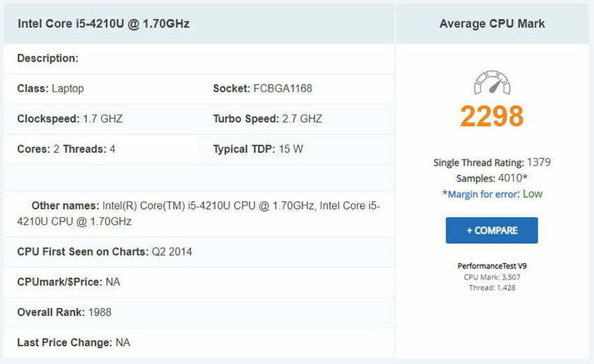The height and width of the screenshot is (364, 594).
Task: Click the Class Laptop field
Action: click(50, 88)
